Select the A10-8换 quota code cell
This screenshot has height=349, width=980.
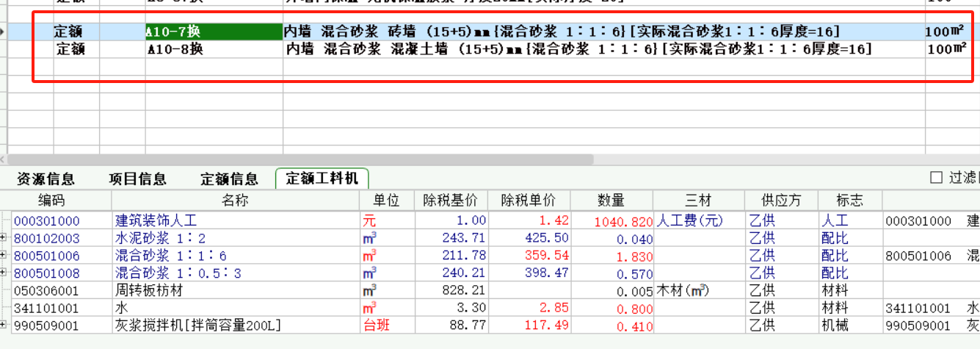coord(214,49)
